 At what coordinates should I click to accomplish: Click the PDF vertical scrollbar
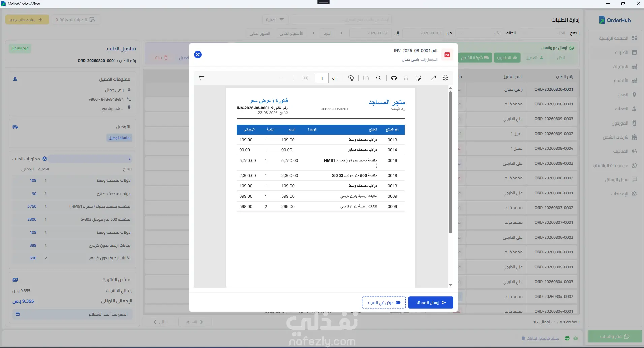[x=450, y=162]
